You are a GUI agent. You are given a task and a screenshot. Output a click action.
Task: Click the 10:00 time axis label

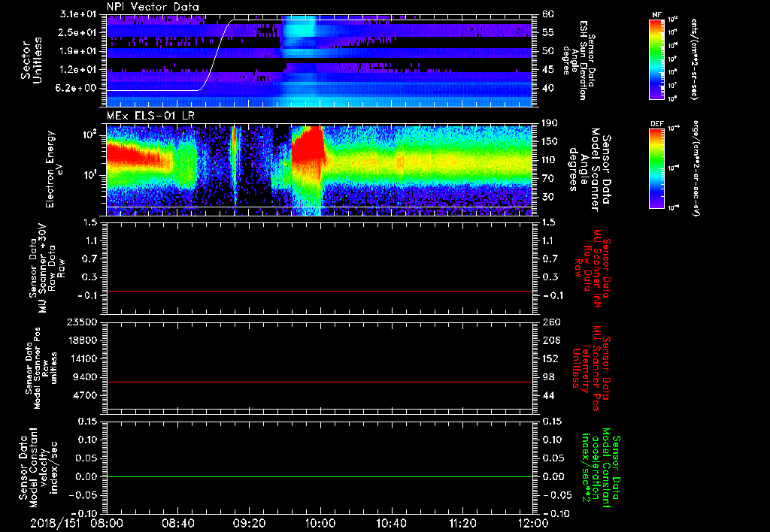(x=320, y=523)
